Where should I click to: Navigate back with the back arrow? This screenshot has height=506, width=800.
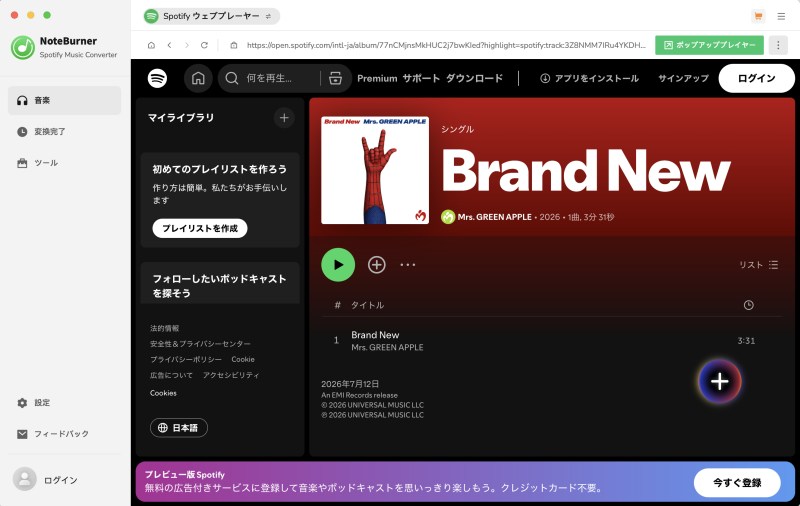(x=169, y=45)
